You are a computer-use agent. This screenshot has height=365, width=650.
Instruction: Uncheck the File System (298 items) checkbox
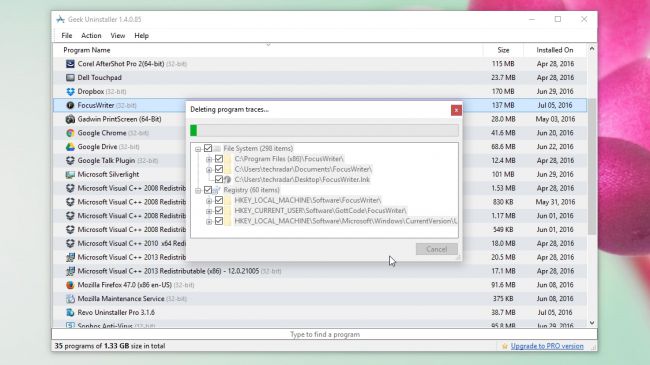[x=208, y=148]
